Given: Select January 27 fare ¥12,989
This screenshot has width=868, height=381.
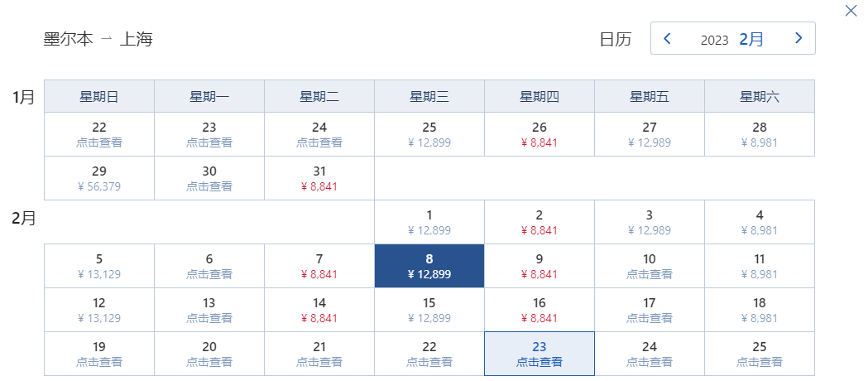Looking at the screenshot, I should click(650, 134).
